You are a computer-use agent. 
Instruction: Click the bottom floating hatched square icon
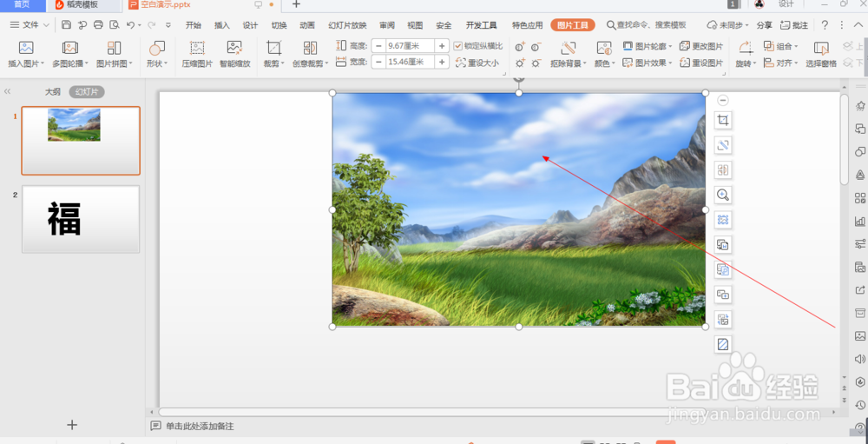(723, 344)
